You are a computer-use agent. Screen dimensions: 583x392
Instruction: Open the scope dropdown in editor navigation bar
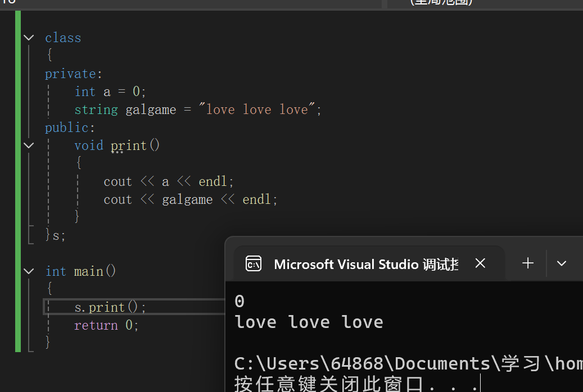point(485,3)
